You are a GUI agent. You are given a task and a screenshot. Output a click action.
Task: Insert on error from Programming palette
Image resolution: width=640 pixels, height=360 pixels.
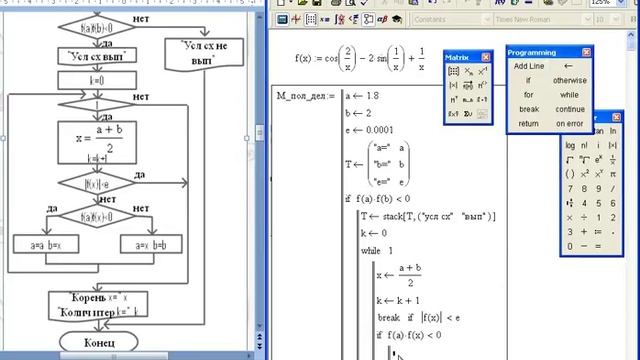(570, 124)
